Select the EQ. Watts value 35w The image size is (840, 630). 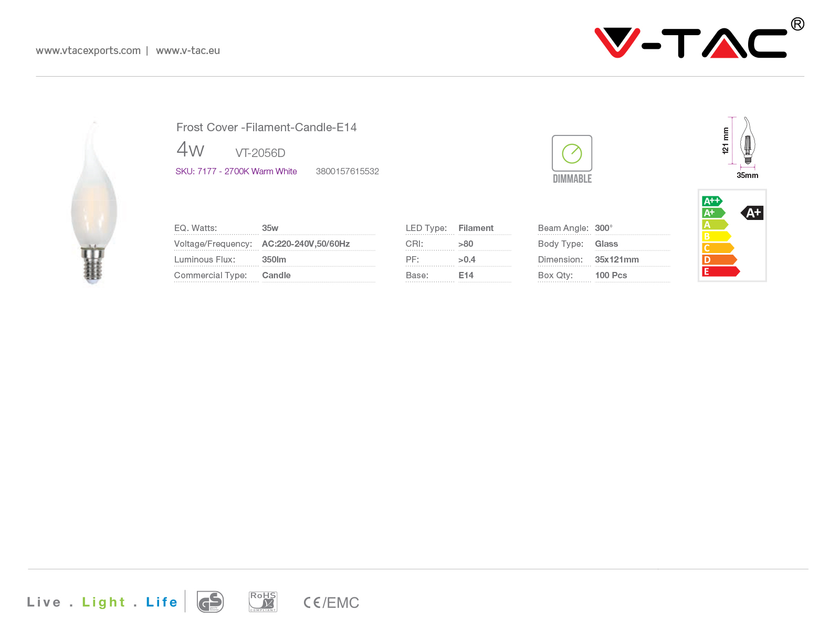click(270, 228)
